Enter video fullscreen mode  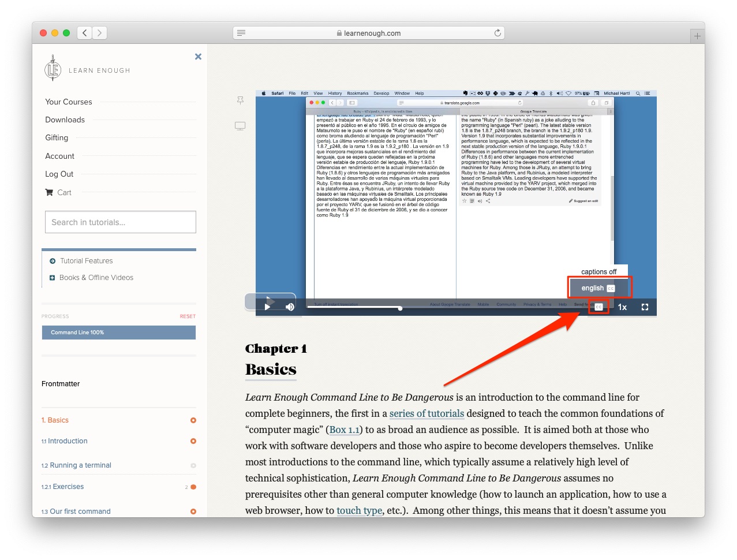pyautogui.click(x=645, y=307)
